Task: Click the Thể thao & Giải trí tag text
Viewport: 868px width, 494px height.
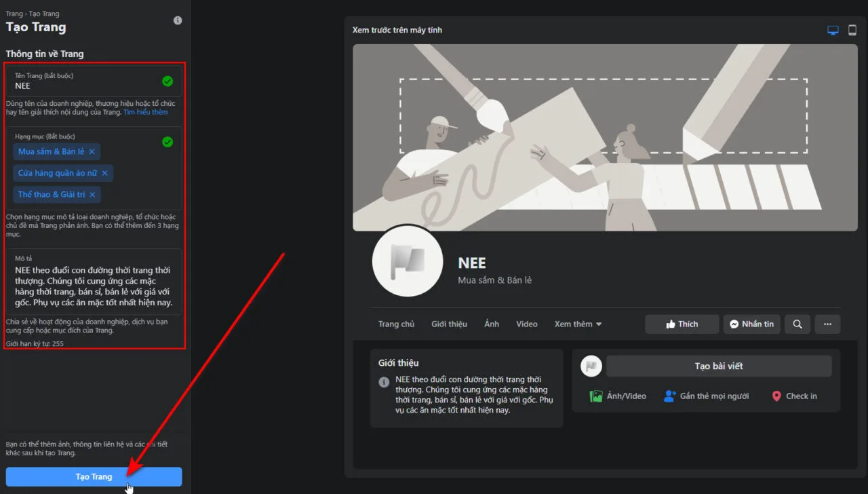Action: coord(52,195)
